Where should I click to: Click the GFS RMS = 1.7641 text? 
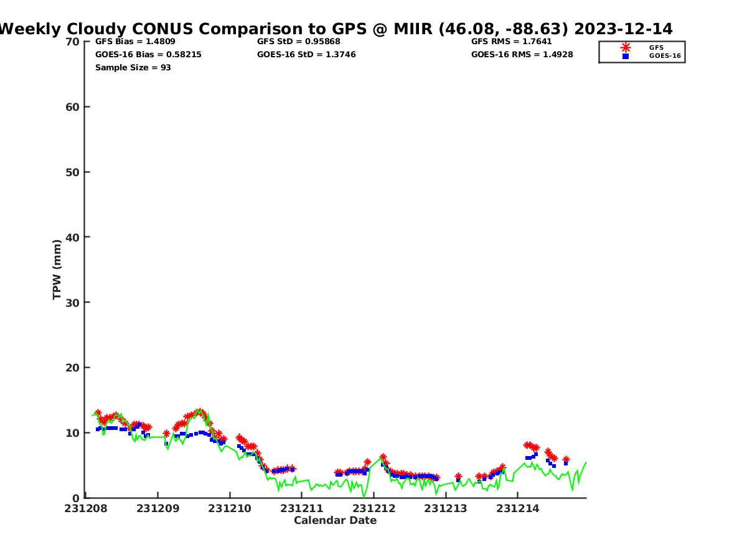tap(512, 42)
